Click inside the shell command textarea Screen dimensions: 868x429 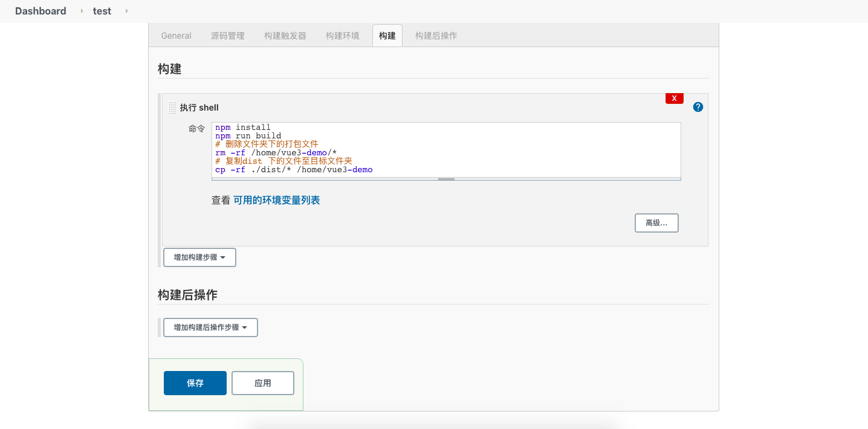coord(446,149)
